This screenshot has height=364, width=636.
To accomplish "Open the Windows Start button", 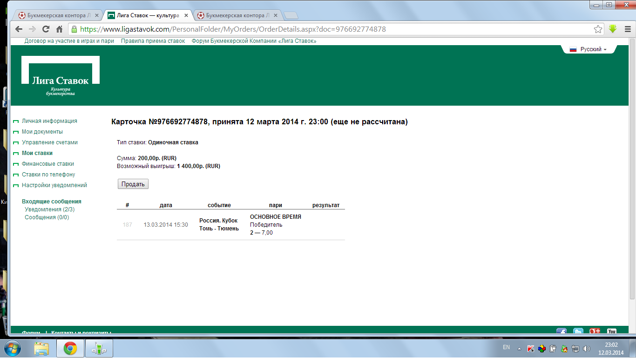I will point(13,348).
